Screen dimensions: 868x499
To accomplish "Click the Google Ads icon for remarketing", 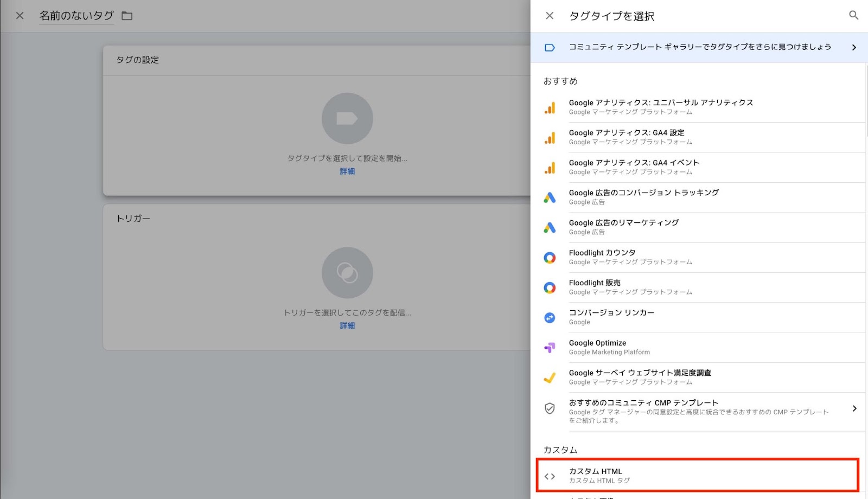I will coord(550,228).
